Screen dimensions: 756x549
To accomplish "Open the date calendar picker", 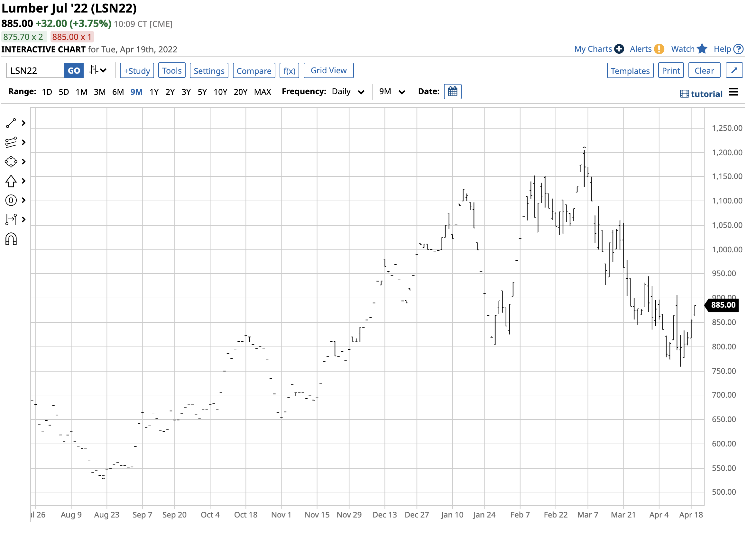I will coord(453,92).
